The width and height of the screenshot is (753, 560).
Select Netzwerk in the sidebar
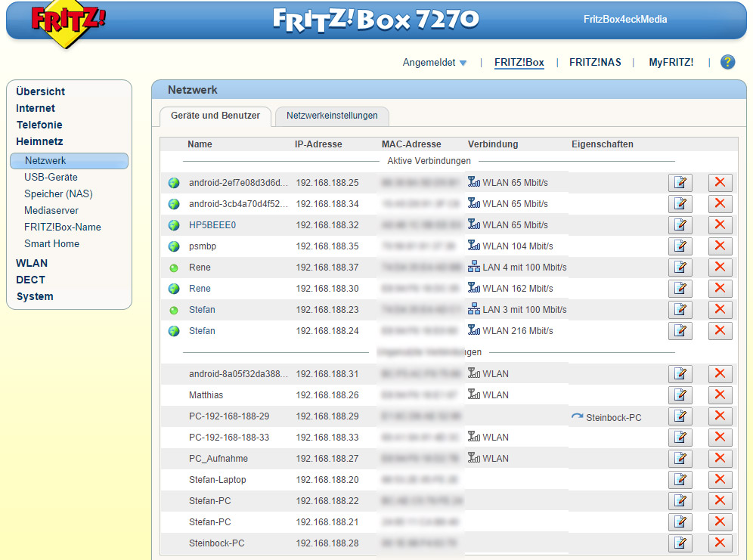[x=69, y=161]
